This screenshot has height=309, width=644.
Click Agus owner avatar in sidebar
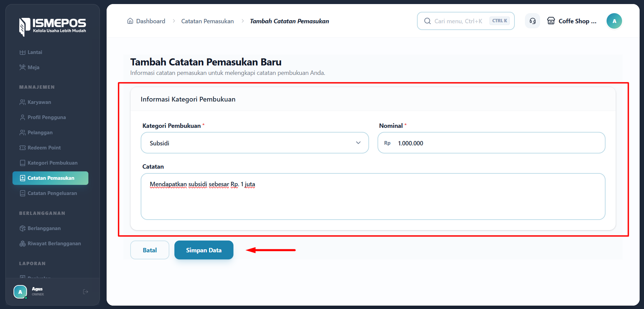tap(20, 292)
